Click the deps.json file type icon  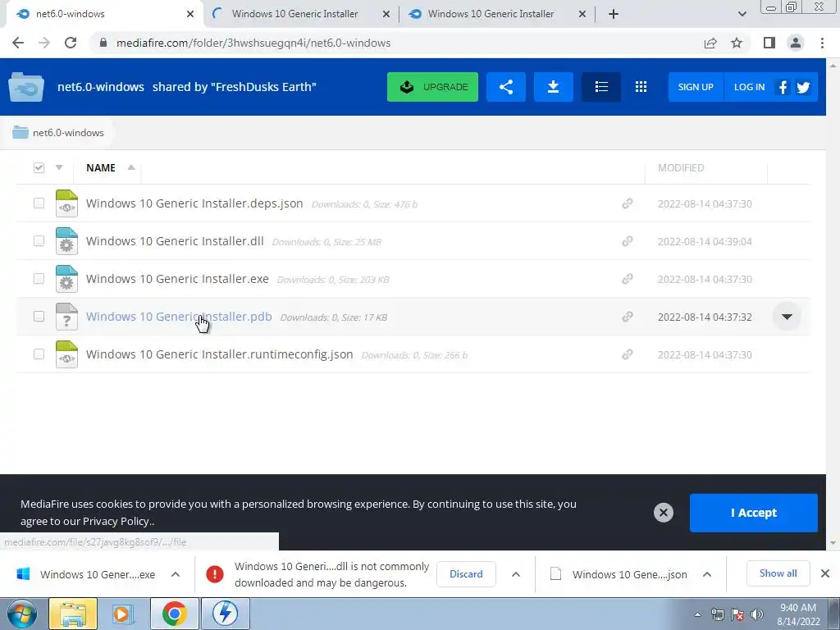(66, 203)
